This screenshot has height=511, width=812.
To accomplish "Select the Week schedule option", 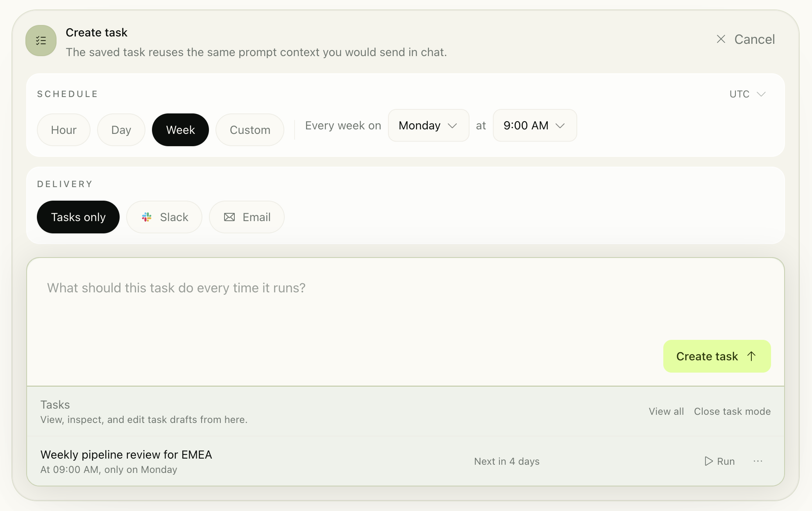I will point(180,130).
